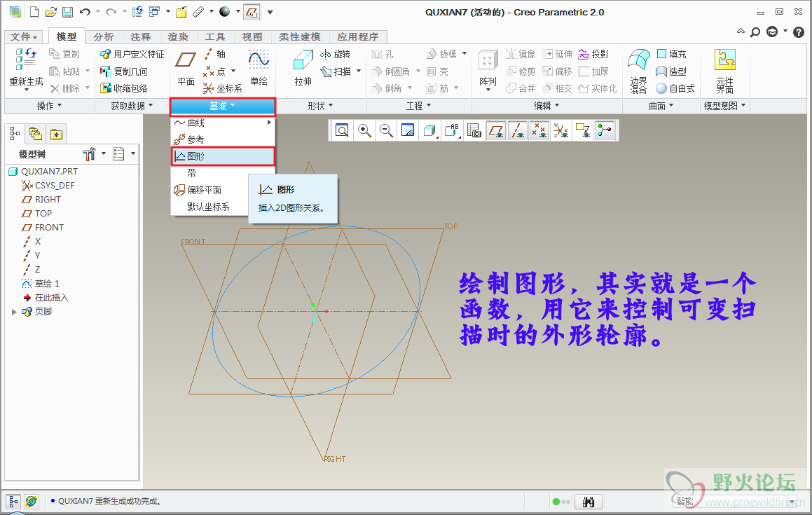Expand the 曲面 group dropdown

tap(661, 106)
